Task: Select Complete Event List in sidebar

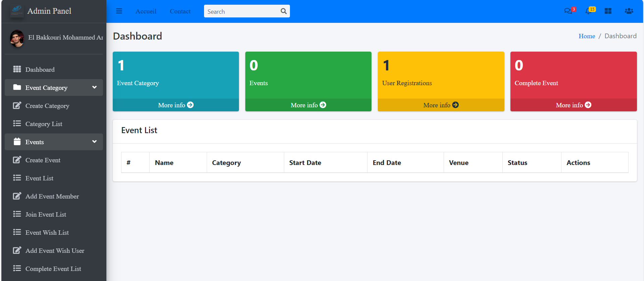Action: coord(53,269)
